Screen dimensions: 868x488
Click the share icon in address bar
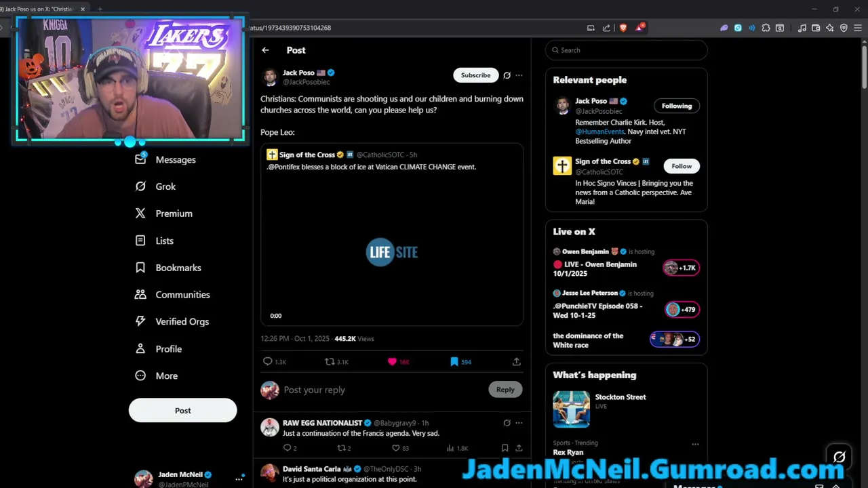(606, 28)
